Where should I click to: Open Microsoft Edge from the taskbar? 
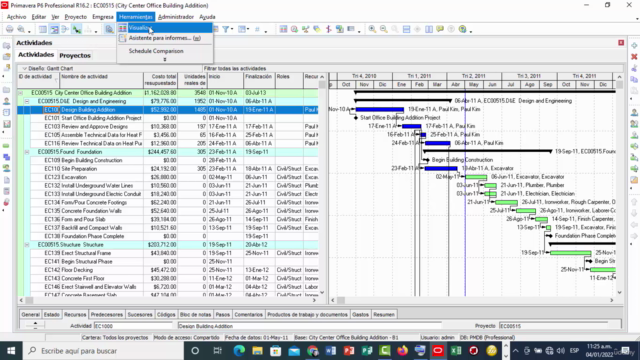239,351
